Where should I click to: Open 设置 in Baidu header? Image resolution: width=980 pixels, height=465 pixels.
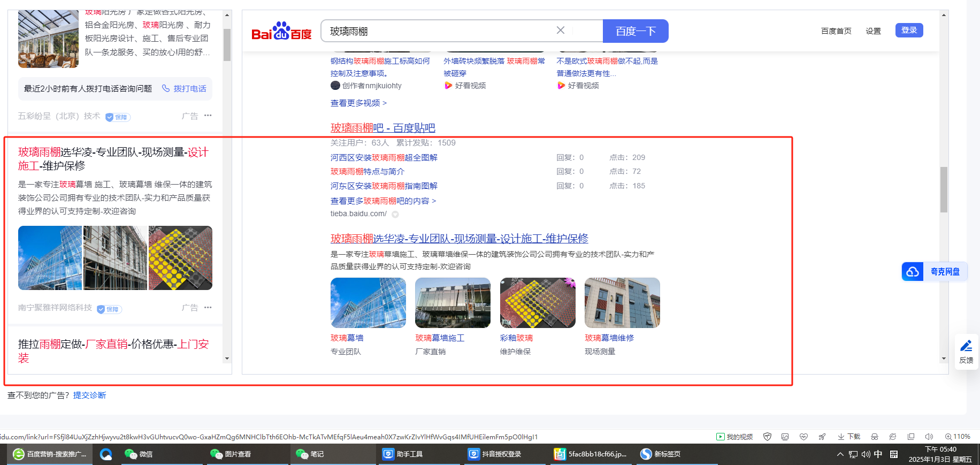[x=873, y=31]
